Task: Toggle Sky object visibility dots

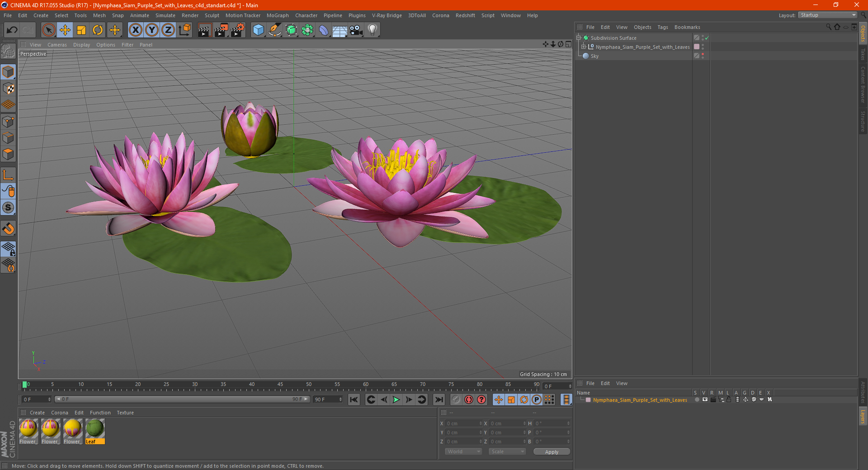Action: pos(703,56)
